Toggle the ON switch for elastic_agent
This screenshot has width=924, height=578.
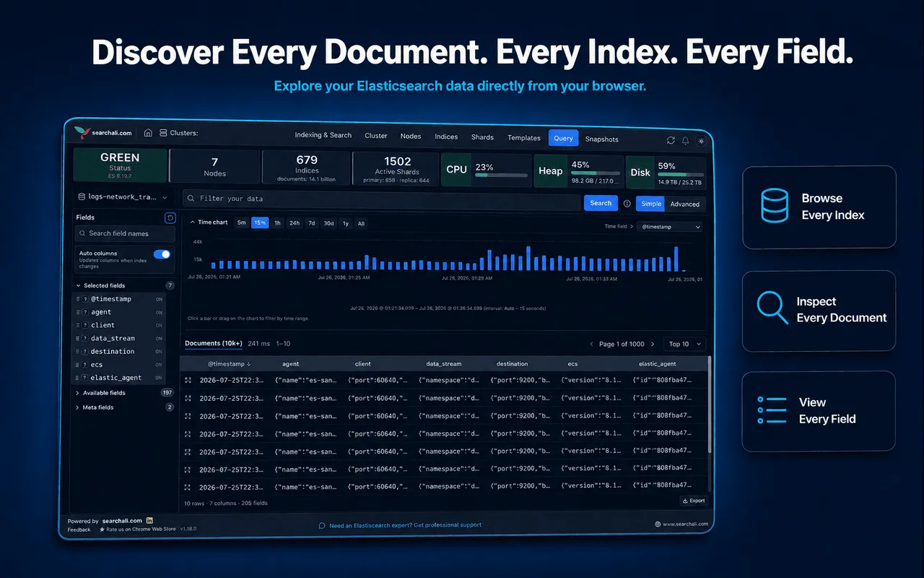pos(159,378)
